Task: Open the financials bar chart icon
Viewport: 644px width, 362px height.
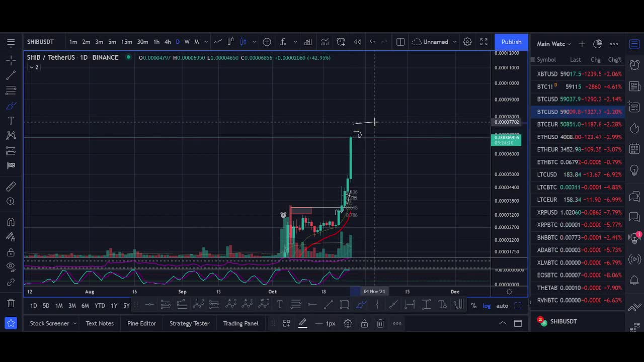Action: click(307, 42)
